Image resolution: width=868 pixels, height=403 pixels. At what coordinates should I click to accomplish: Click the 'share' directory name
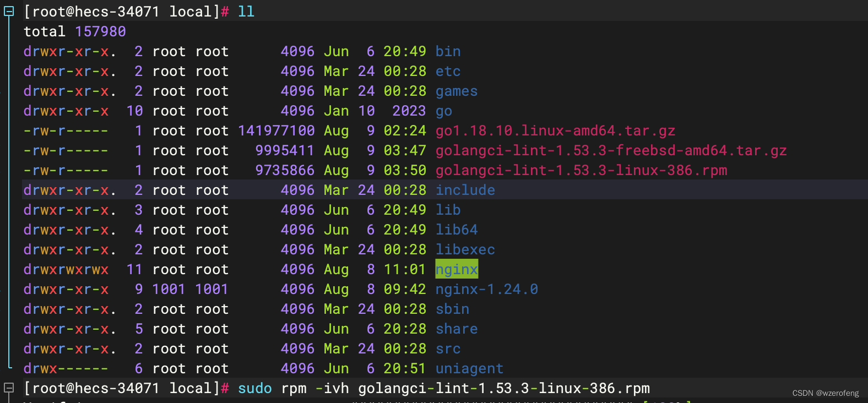point(457,329)
